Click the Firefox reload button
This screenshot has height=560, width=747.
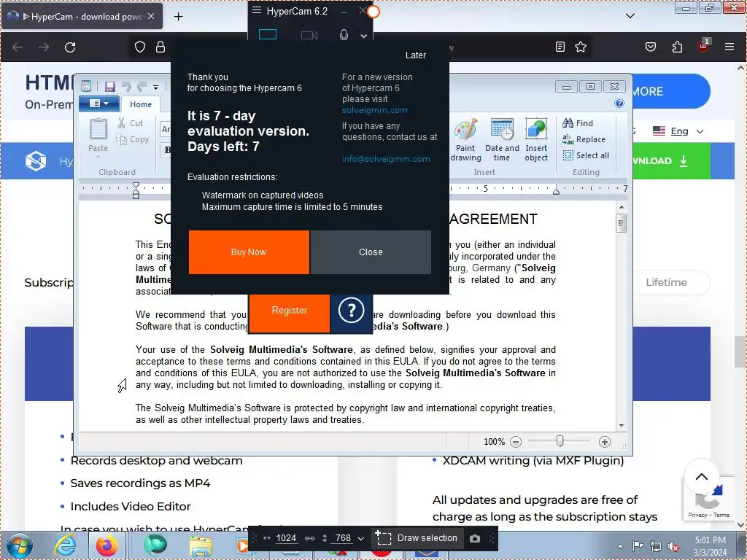(70, 47)
